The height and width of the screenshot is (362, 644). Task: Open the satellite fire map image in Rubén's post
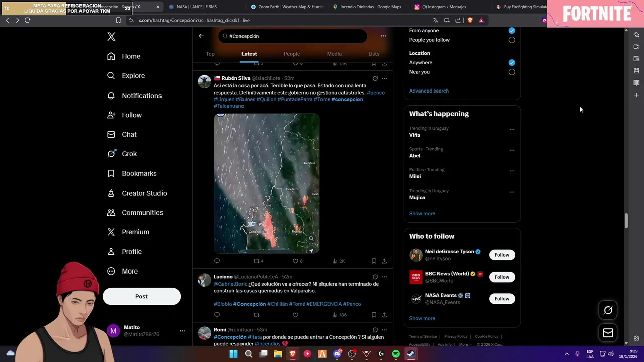pos(267,184)
